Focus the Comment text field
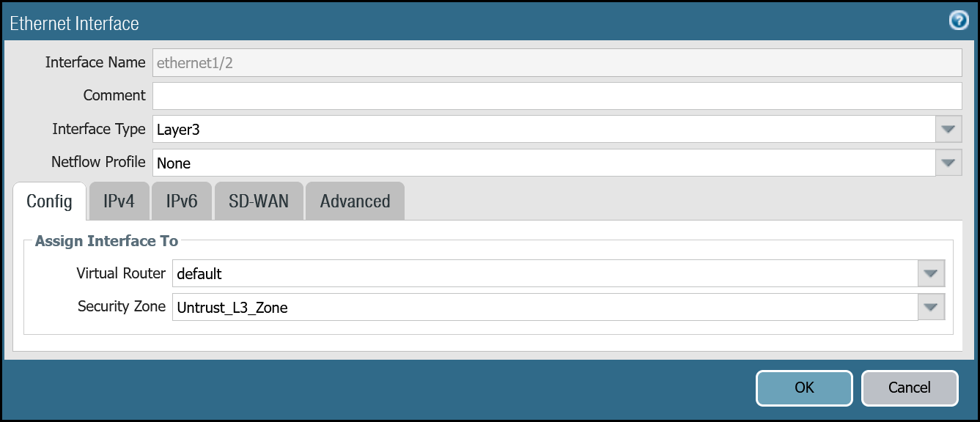This screenshot has width=980, height=422. [556, 96]
